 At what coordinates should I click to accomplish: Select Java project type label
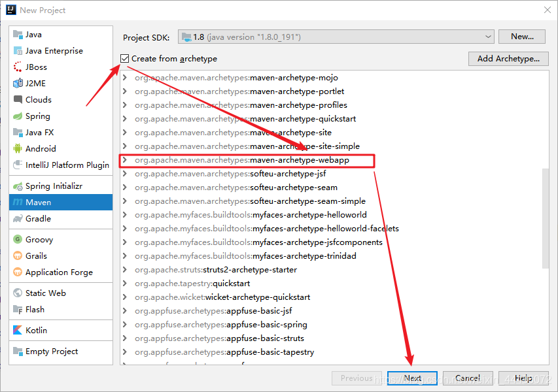click(x=33, y=35)
